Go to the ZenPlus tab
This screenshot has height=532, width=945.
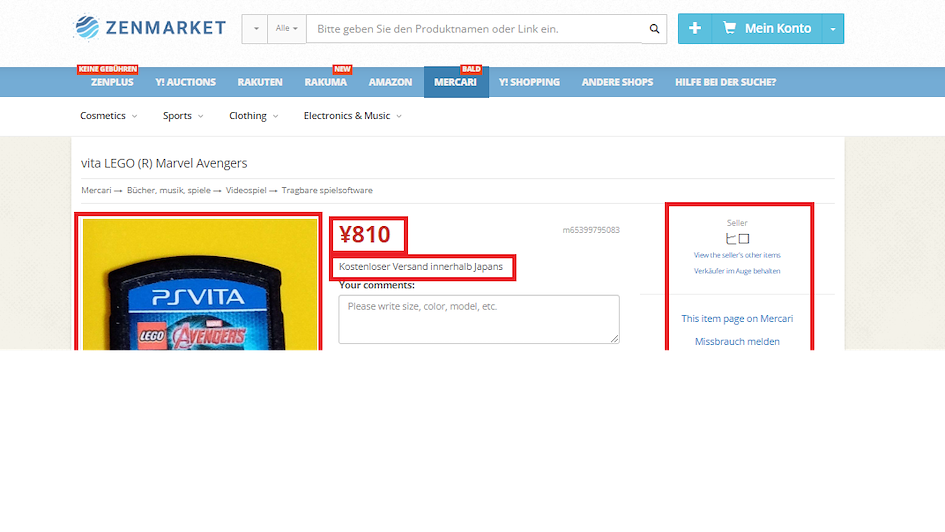pos(112,82)
